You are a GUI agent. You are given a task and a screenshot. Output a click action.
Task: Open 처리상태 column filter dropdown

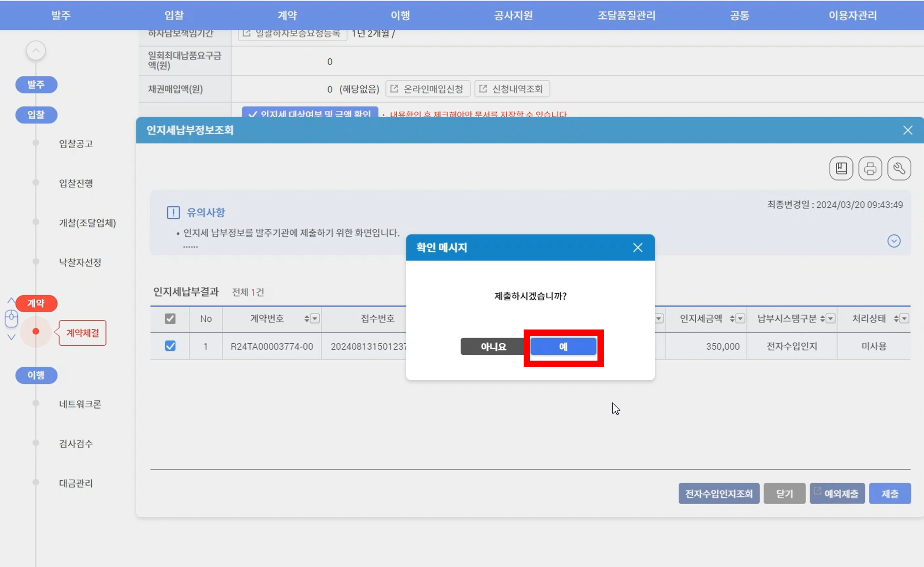point(904,319)
